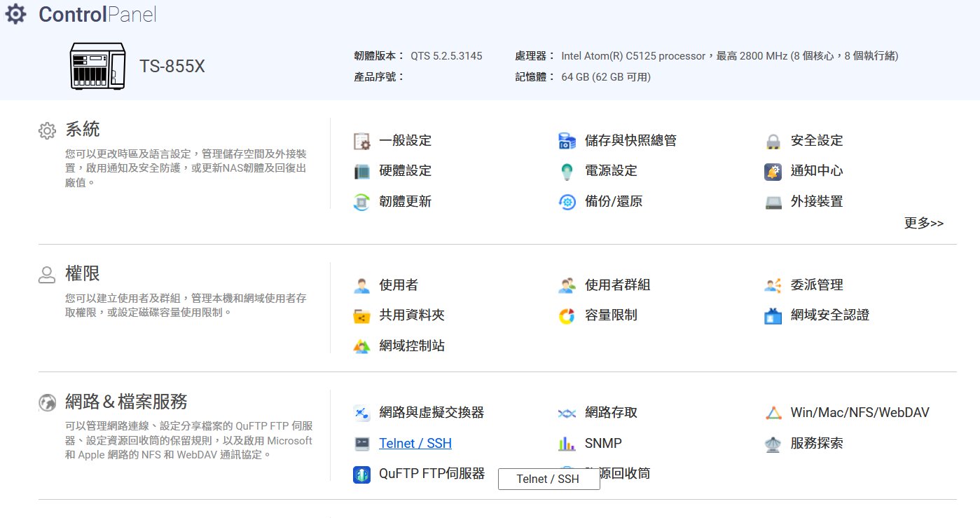
Task: Open 委派管理 text link
Action: [817, 285]
